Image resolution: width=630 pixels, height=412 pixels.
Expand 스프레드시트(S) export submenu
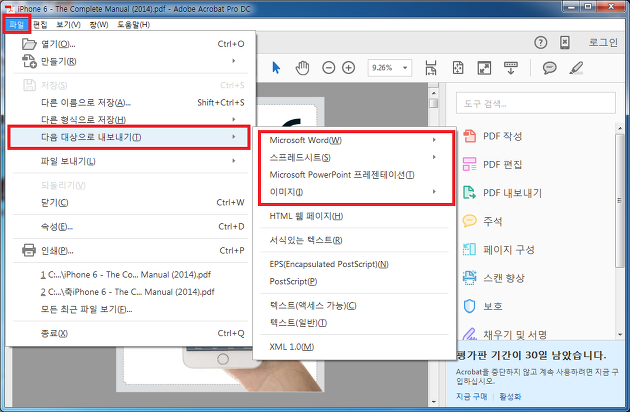coord(354,157)
